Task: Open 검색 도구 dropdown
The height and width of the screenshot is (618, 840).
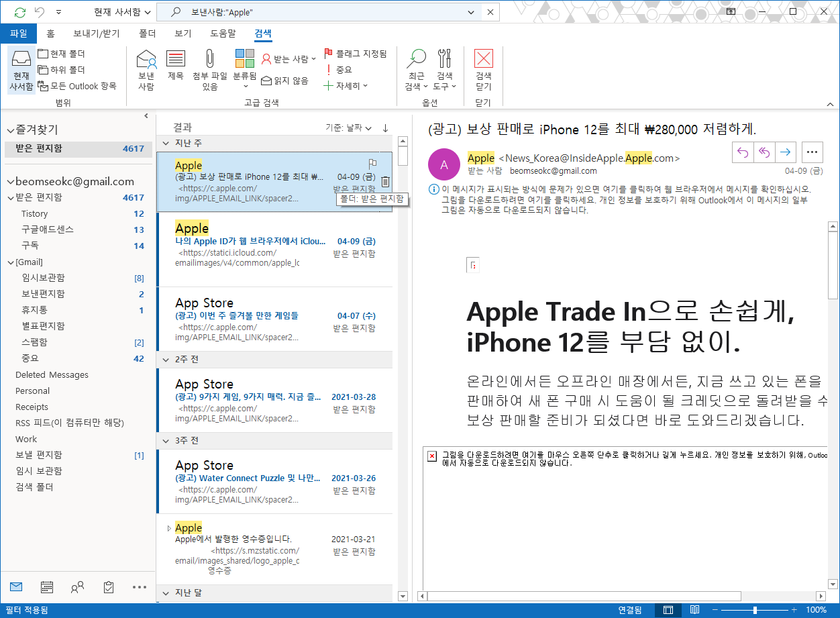Action: click(x=444, y=70)
